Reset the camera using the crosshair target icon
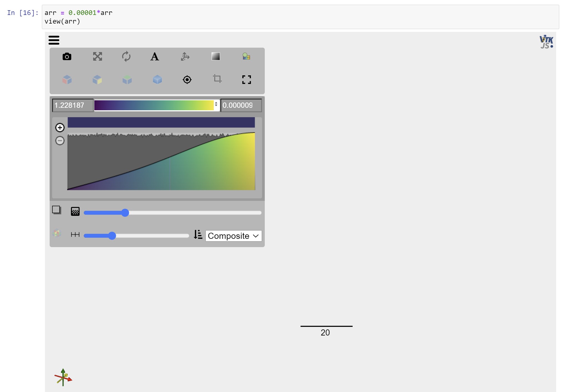This screenshot has height=392, width=562. tap(187, 80)
